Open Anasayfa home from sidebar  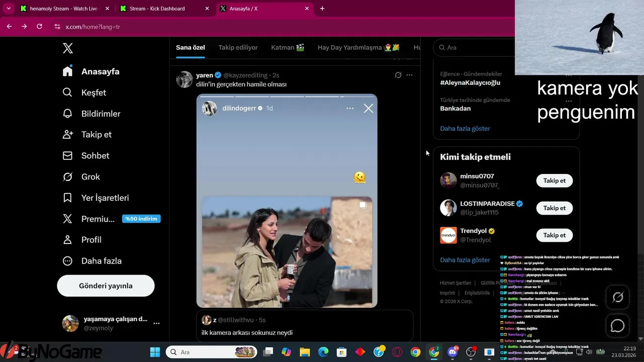point(91,71)
